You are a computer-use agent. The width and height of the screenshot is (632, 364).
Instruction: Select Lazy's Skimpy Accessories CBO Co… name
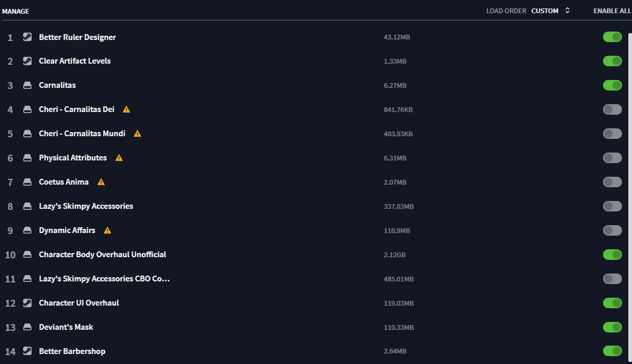[x=104, y=279]
